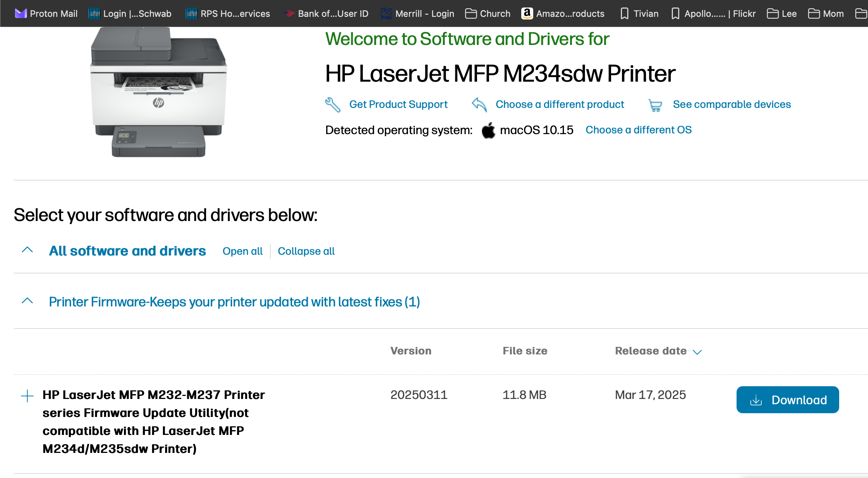The image size is (868, 478).
Task: Click the Collapse all link
Action: [x=306, y=251]
